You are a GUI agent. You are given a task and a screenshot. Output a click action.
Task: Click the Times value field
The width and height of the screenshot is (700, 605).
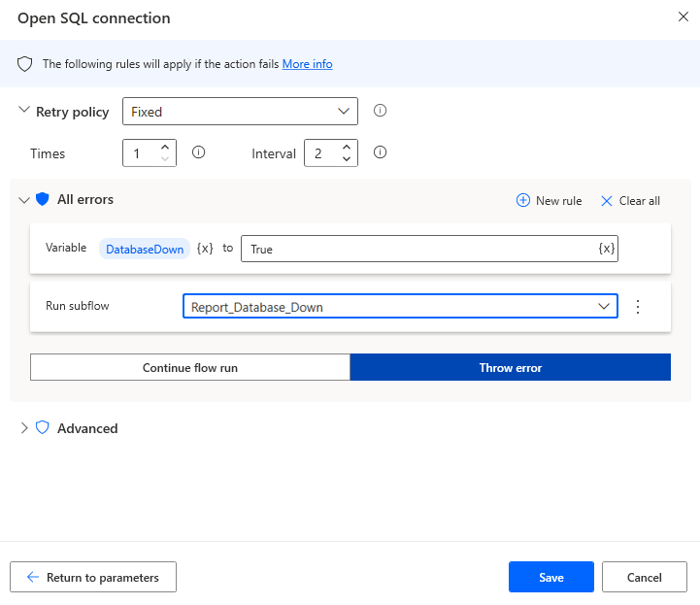140,153
